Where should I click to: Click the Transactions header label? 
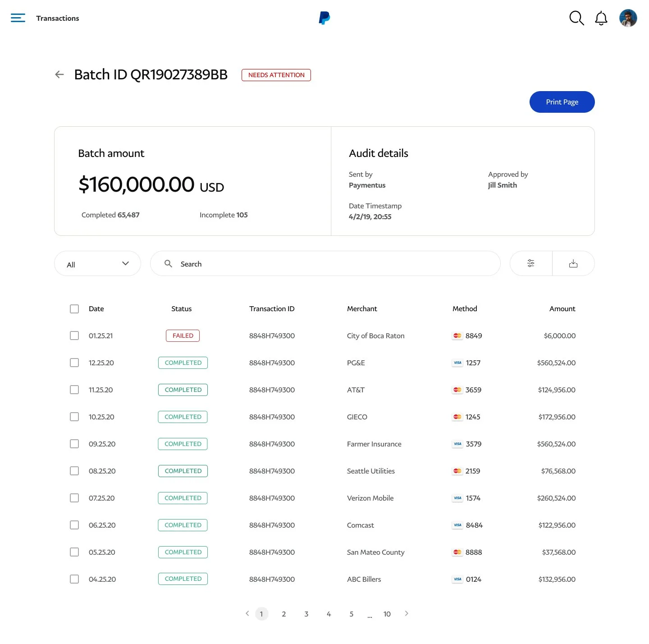[58, 18]
